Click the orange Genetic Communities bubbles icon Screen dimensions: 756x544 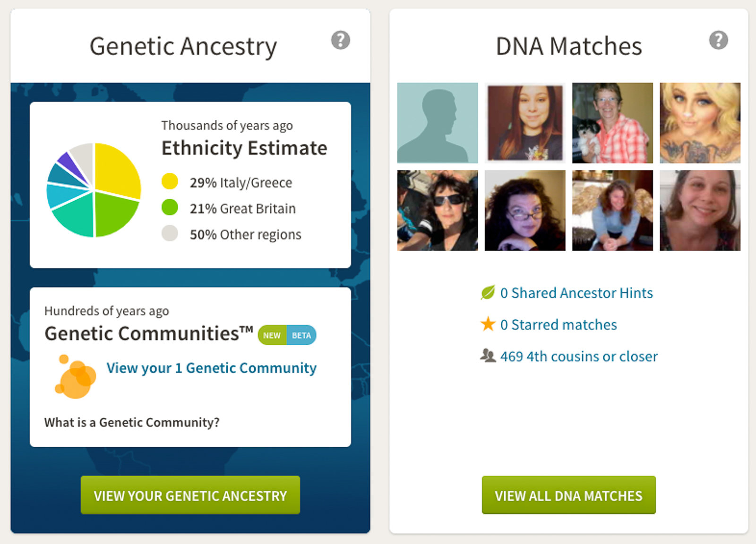[76, 377]
